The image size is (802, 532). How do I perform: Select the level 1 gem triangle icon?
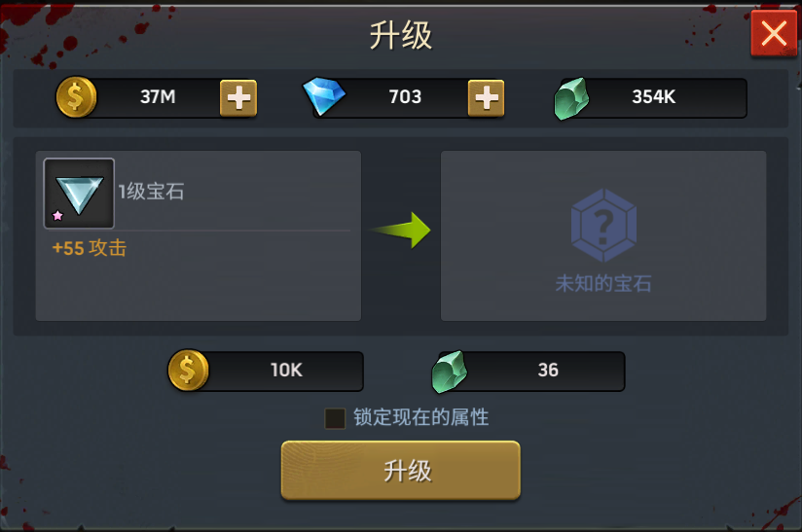click(79, 194)
